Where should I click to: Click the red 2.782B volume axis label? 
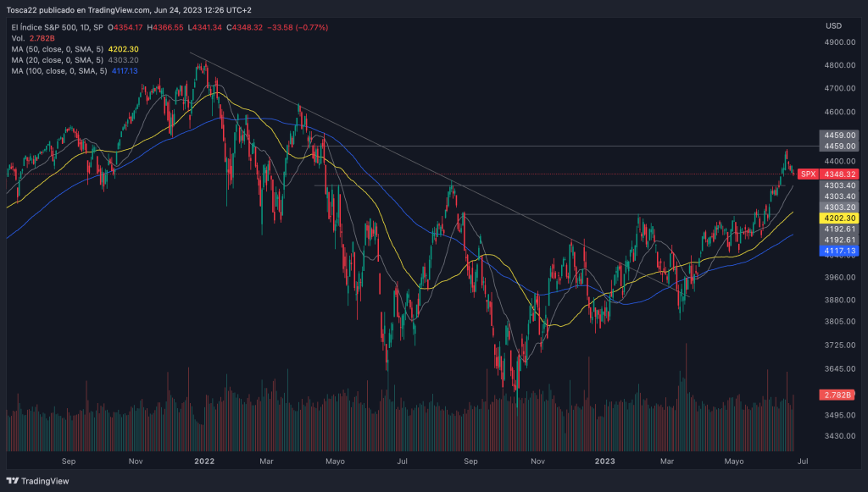pyautogui.click(x=838, y=395)
